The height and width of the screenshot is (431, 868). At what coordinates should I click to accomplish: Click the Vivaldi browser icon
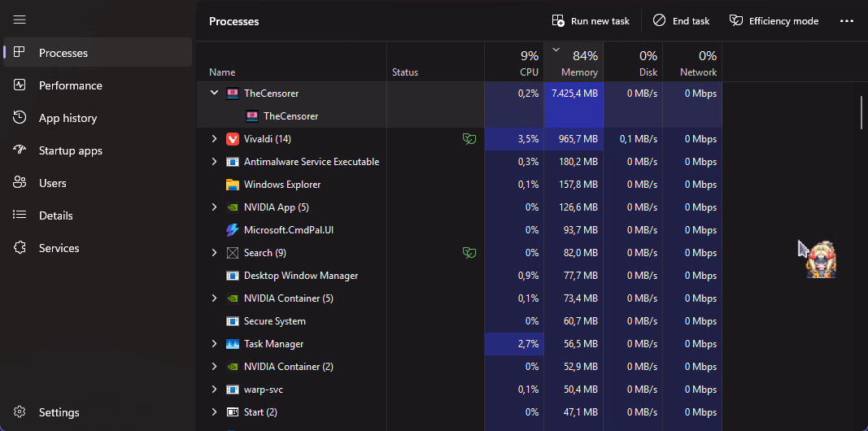click(x=233, y=139)
